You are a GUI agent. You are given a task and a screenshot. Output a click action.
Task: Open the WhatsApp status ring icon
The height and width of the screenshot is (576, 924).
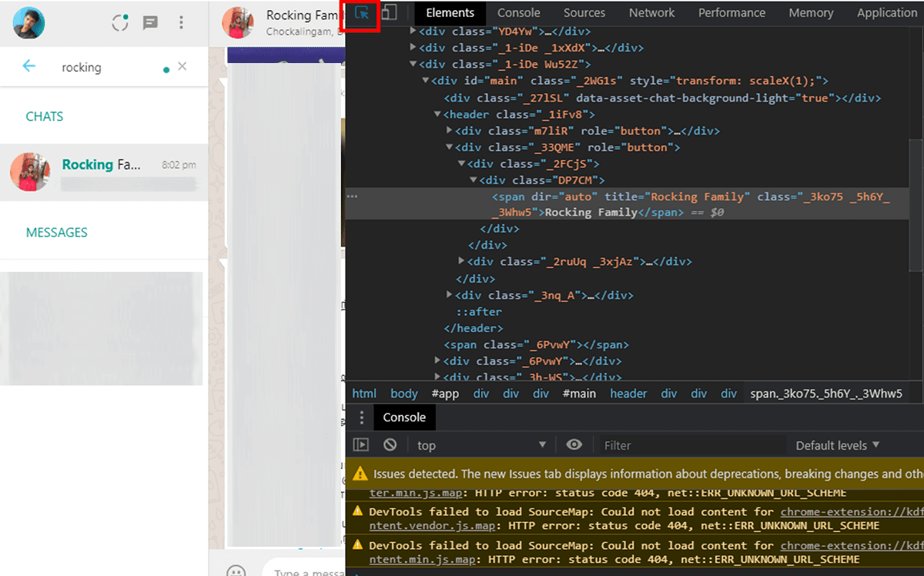(x=120, y=22)
